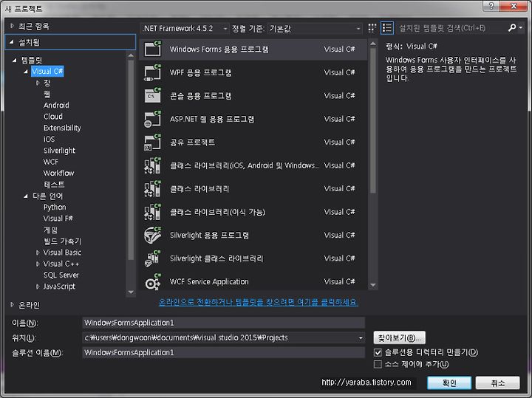
Task: Choose the shared project template icon
Action: tap(153, 142)
